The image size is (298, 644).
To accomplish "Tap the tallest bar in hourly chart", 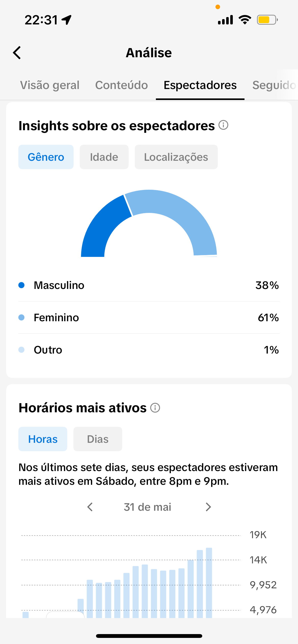I will click(209, 583).
